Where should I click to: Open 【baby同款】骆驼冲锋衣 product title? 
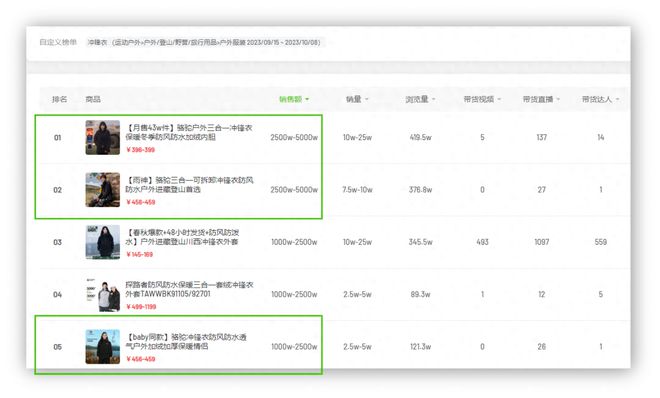pyautogui.click(x=186, y=342)
